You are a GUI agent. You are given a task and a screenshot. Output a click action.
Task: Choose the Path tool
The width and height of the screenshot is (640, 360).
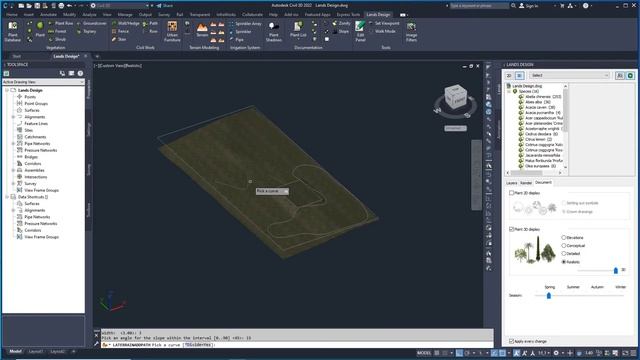150,24
